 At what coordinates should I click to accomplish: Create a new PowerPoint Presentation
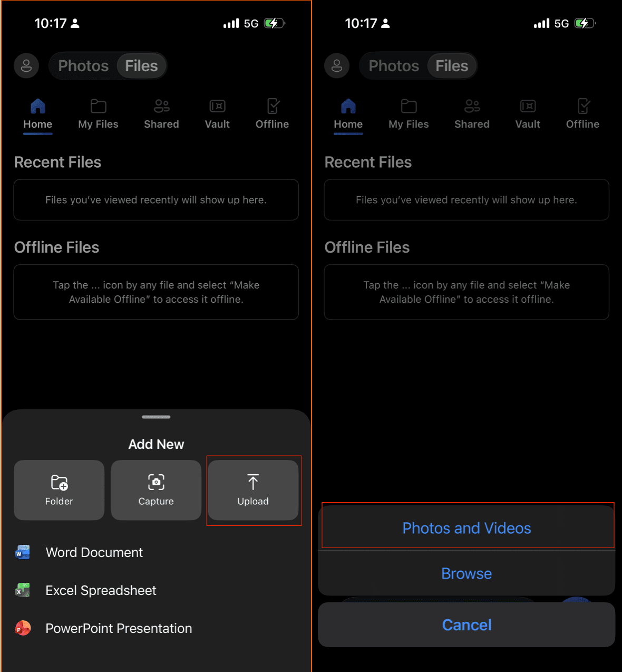[x=118, y=628]
